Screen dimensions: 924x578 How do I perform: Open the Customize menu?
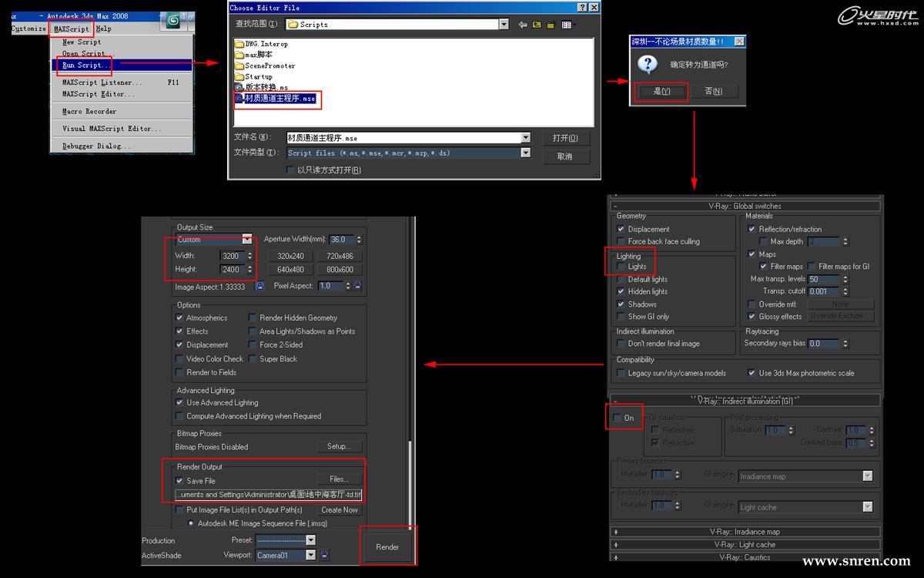(28, 29)
